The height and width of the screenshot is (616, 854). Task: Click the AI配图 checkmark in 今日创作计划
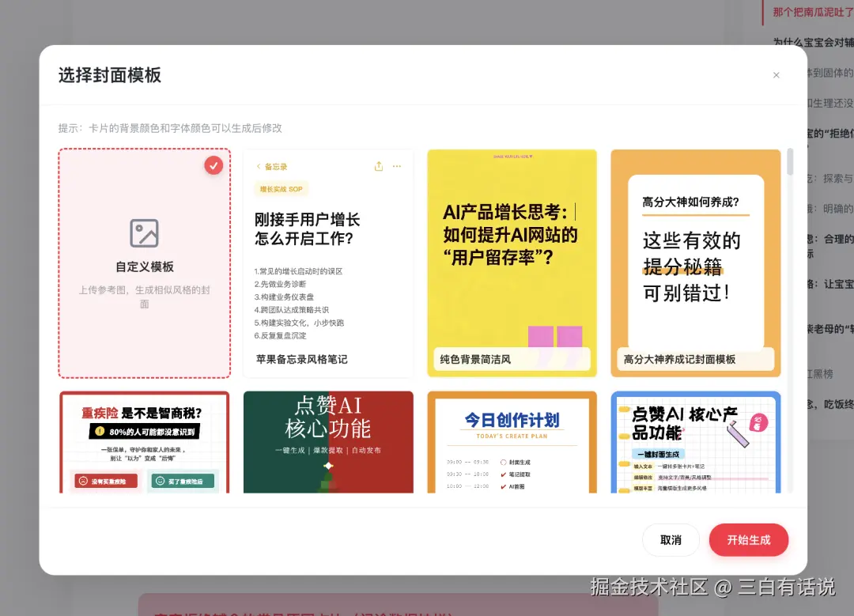503,486
